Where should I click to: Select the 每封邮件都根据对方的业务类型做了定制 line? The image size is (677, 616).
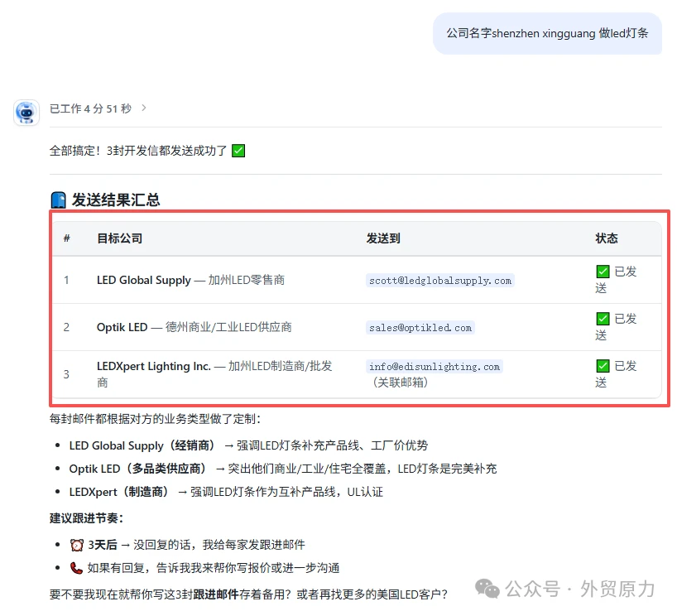point(155,419)
